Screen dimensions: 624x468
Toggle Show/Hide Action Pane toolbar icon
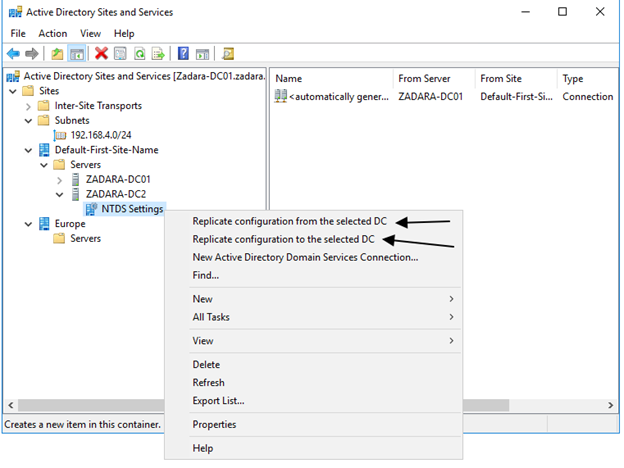tap(202, 53)
